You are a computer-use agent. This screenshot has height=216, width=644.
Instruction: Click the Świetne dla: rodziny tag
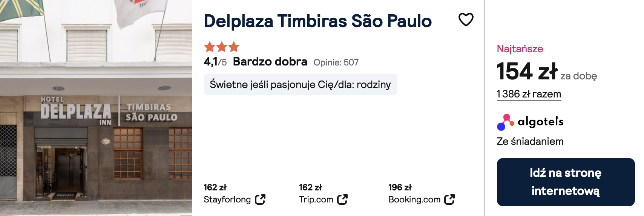[301, 84]
